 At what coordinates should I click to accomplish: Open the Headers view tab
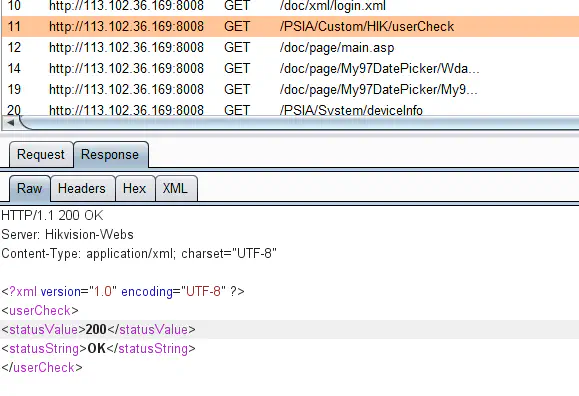point(82,188)
